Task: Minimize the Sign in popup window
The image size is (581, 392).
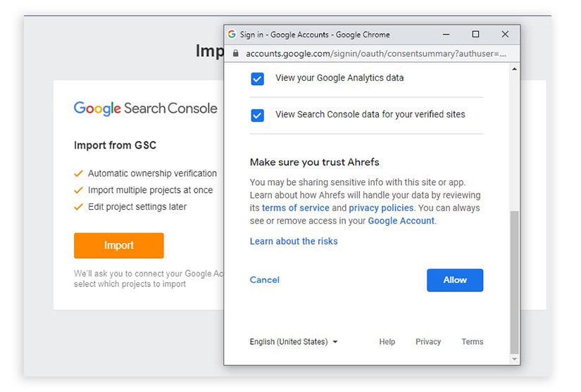Action: point(446,34)
